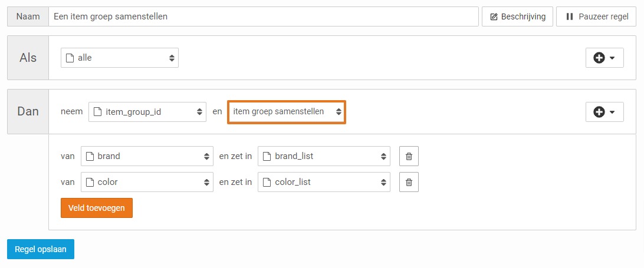Viewport: 644px width, 268px height.
Task: Open the brand source field dropdown
Action: [147, 156]
